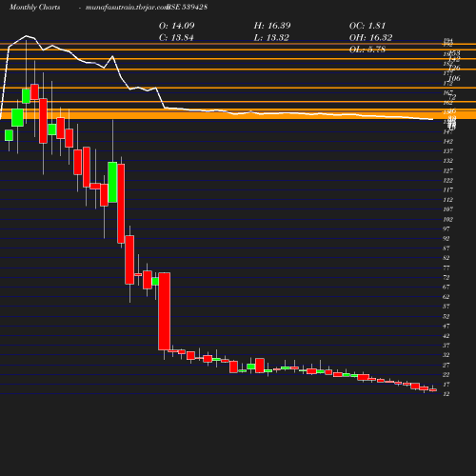This screenshot has height=476, width=476.
Task: Click the "OC: 1.81" reading
Action: tap(367, 26)
